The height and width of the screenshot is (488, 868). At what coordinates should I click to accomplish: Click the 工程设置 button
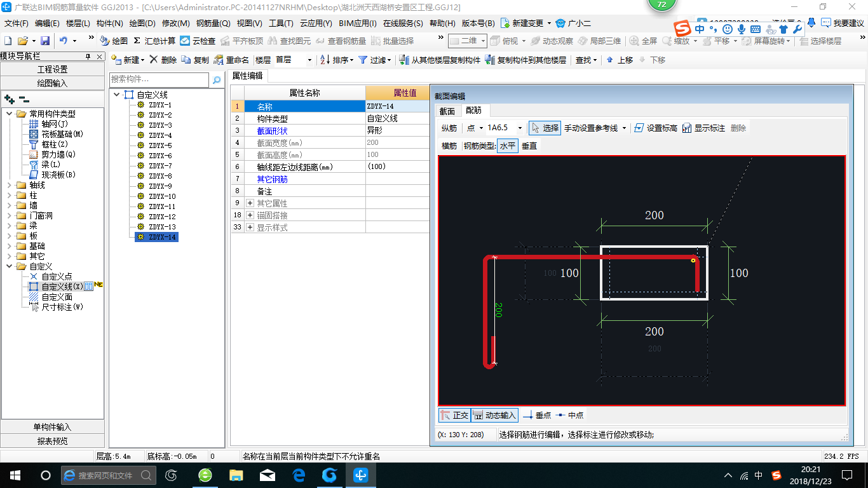click(x=53, y=69)
